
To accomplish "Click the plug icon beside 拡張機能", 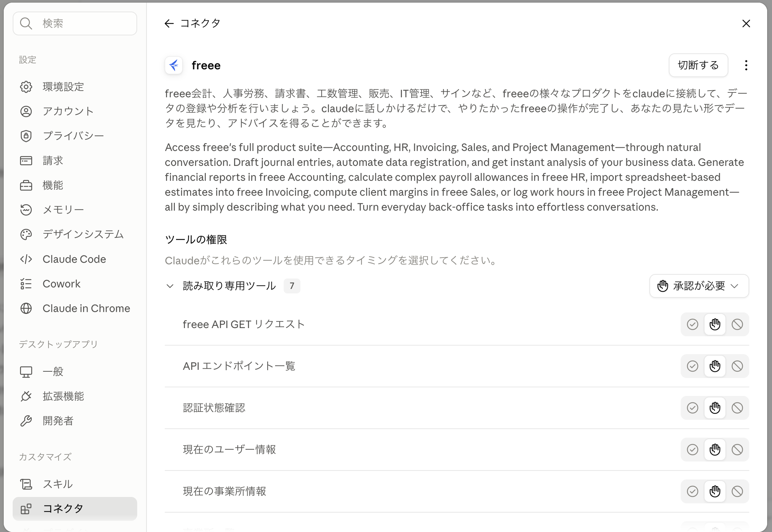I will pos(26,396).
